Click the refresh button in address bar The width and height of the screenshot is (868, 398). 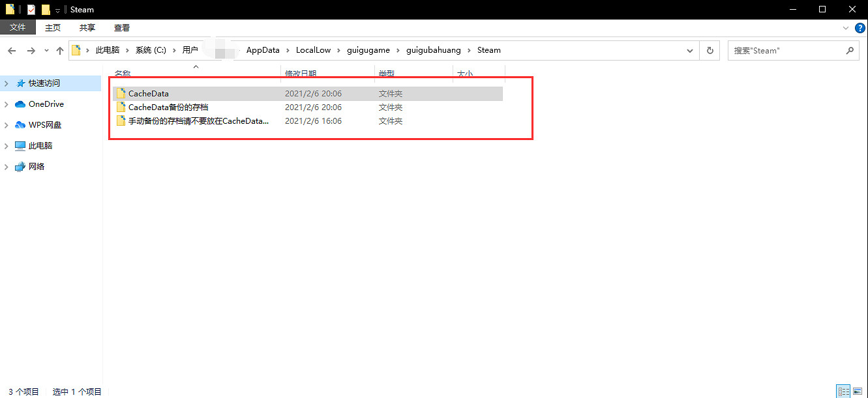click(x=710, y=50)
